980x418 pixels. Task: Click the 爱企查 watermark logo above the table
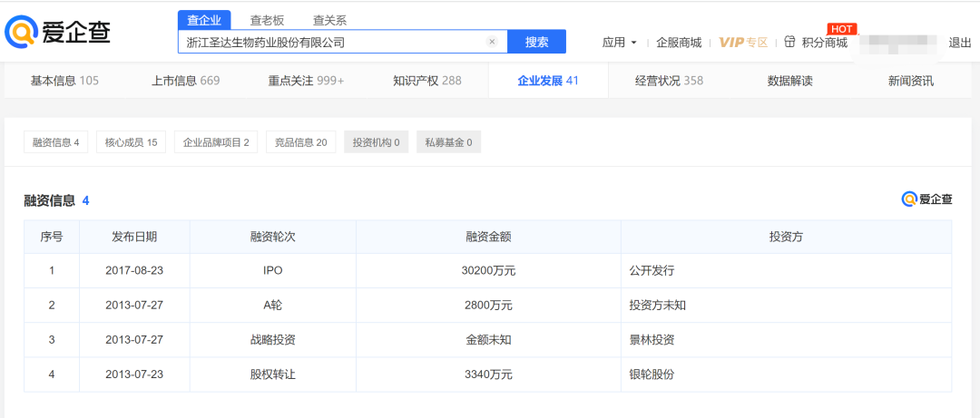pyautogui.click(x=926, y=199)
